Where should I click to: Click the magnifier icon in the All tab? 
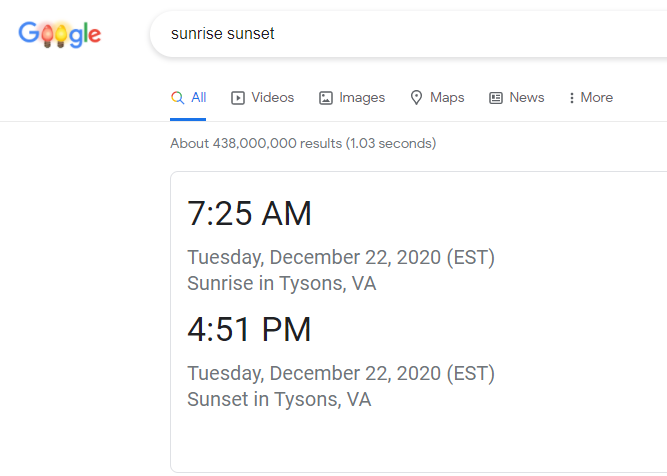coord(177,98)
